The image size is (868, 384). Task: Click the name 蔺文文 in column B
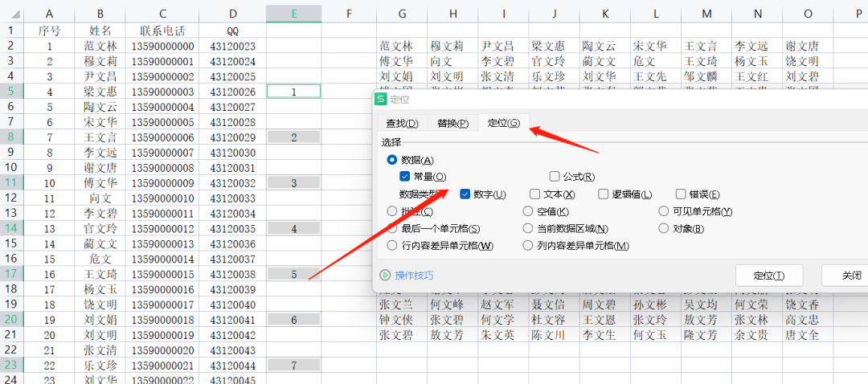tap(100, 244)
